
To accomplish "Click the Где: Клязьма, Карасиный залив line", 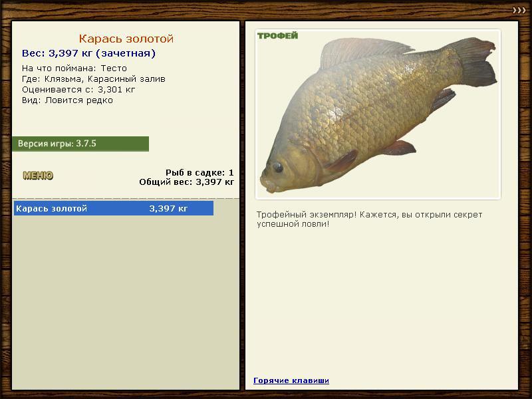I will click(94, 79).
